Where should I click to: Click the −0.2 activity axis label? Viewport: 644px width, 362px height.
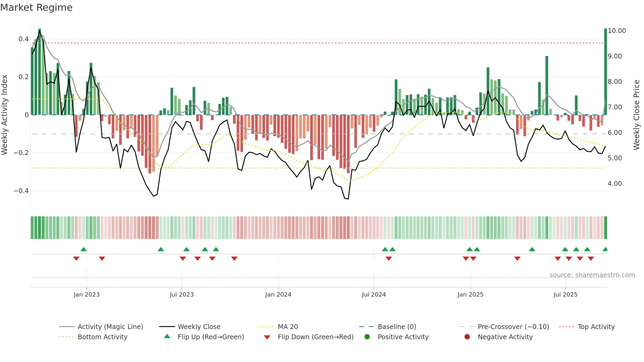(x=21, y=153)
